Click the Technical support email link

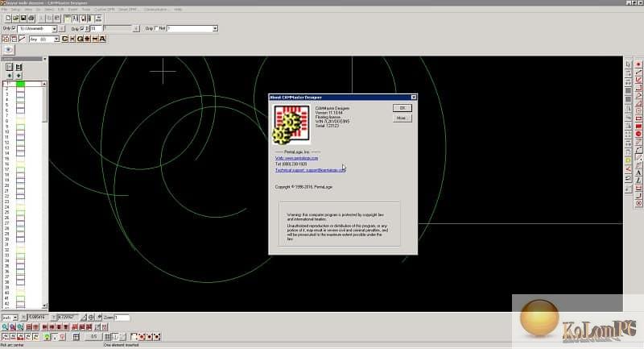311,170
